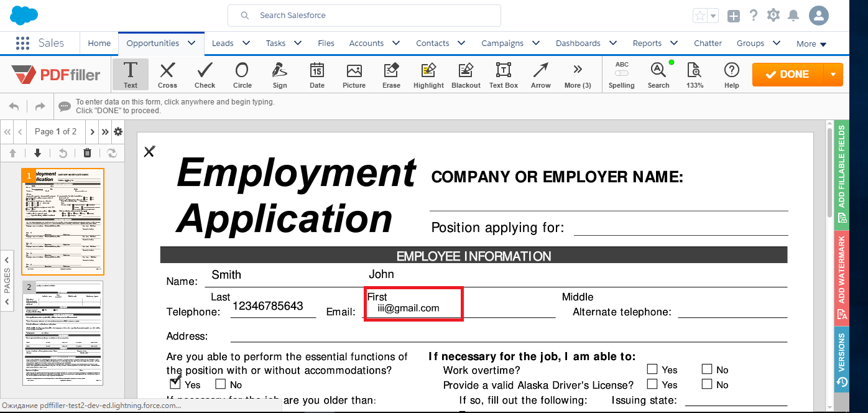Click the orange DONE button
The height and width of the screenshot is (413, 868).
[788, 75]
